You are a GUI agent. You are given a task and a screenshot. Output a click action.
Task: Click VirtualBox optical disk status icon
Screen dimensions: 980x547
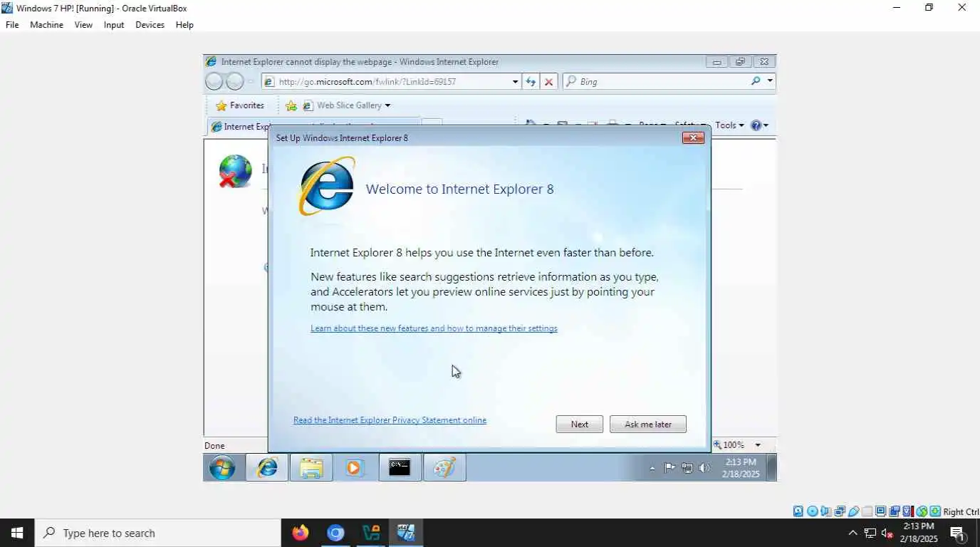pos(812,511)
